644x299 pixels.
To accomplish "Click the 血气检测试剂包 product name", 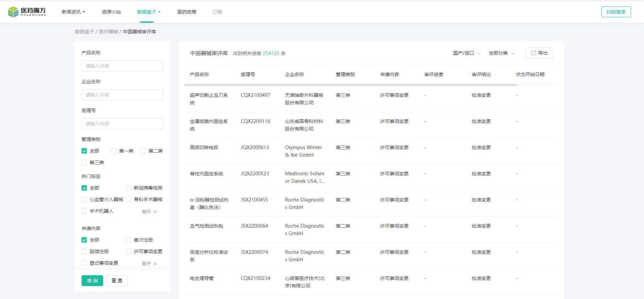I will [x=207, y=226].
